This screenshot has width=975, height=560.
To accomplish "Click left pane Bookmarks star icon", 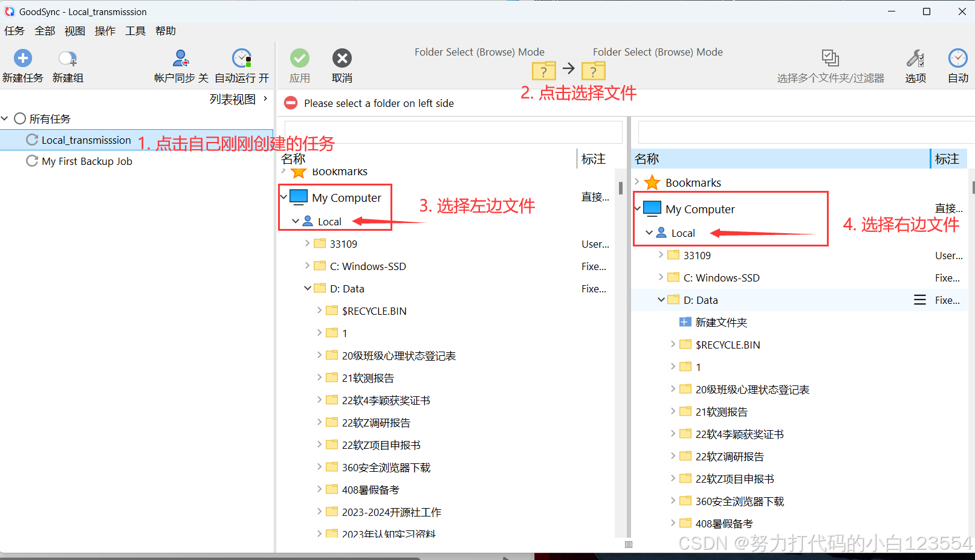I will tap(299, 173).
